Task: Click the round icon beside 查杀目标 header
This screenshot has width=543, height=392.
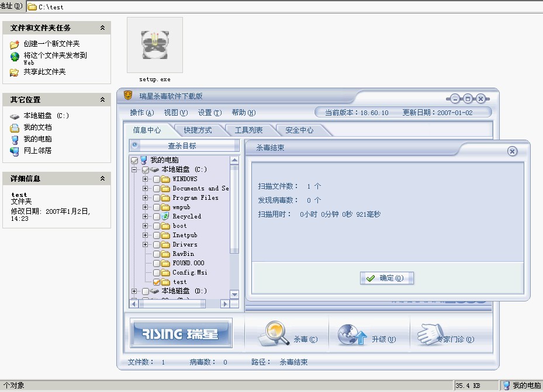Action: coord(134,145)
